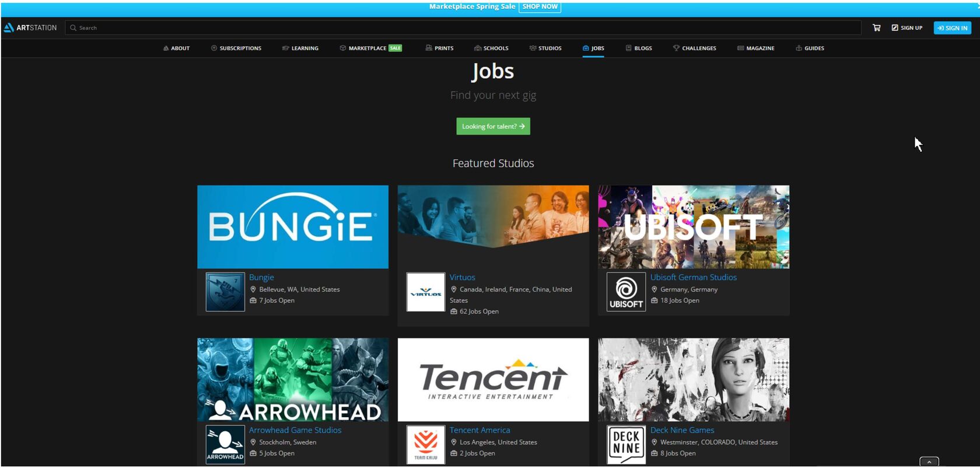Click the 'Marketplace Spring Sale' banner text

pos(472,6)
